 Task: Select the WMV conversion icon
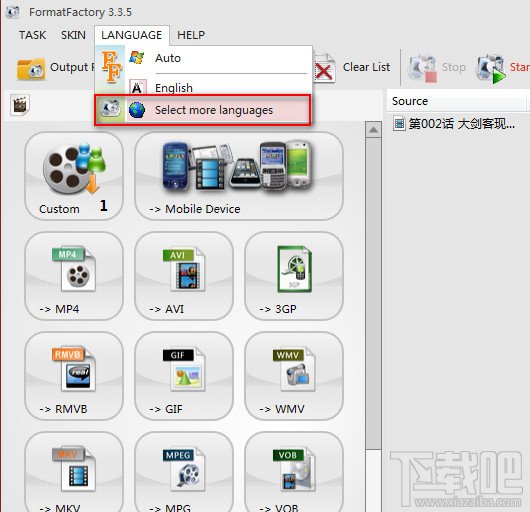coord(294,369)
